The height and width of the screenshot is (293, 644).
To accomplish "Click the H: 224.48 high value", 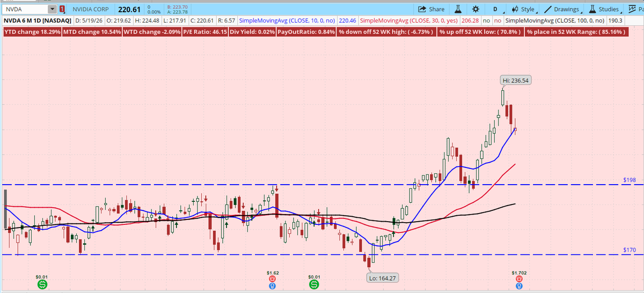I will click(148, 20).
